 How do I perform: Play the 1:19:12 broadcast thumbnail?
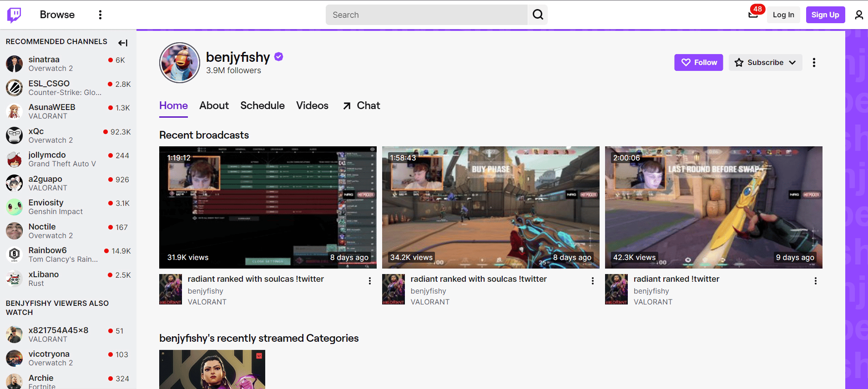coord(268,207)
